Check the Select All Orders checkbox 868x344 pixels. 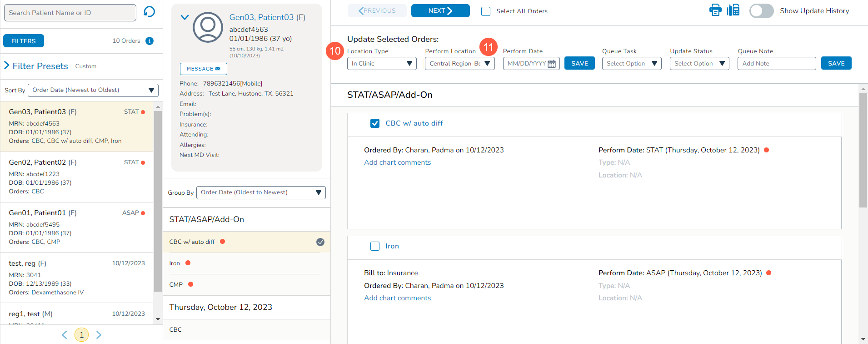[x=486, y=11]
